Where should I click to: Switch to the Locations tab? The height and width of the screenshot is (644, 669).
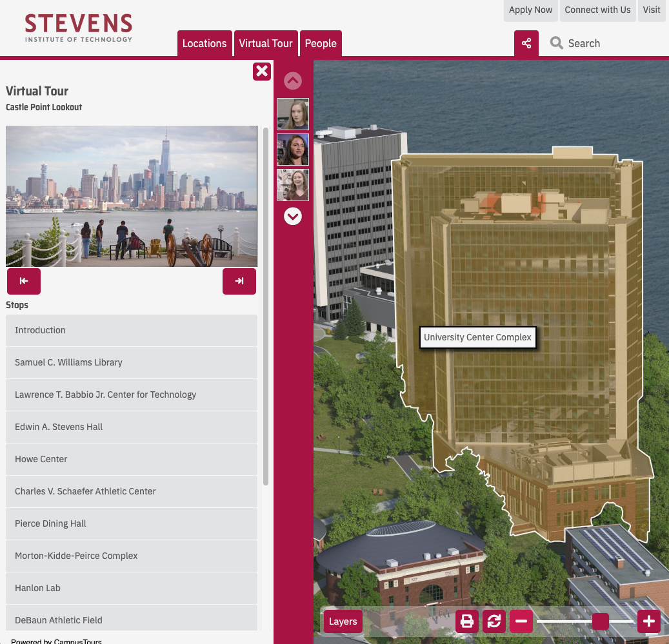click(205, 43)
